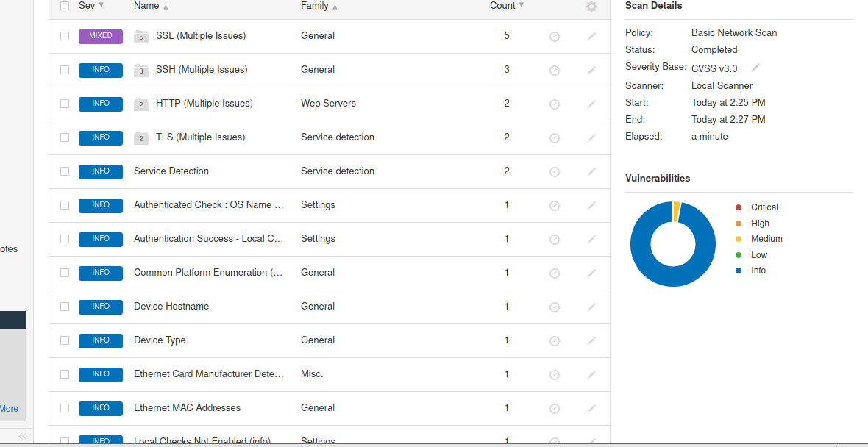Click the edit pencil for Device Hostname

(x=591, y=307)
